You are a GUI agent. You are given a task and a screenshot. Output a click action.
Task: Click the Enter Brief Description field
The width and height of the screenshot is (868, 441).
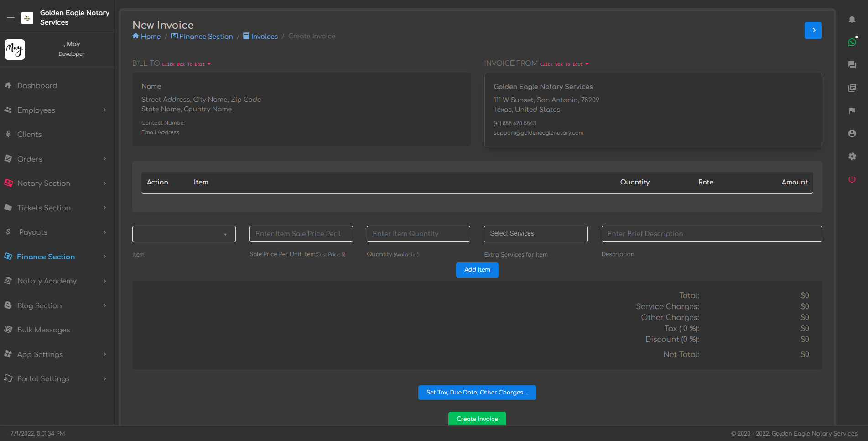[712, 234]
